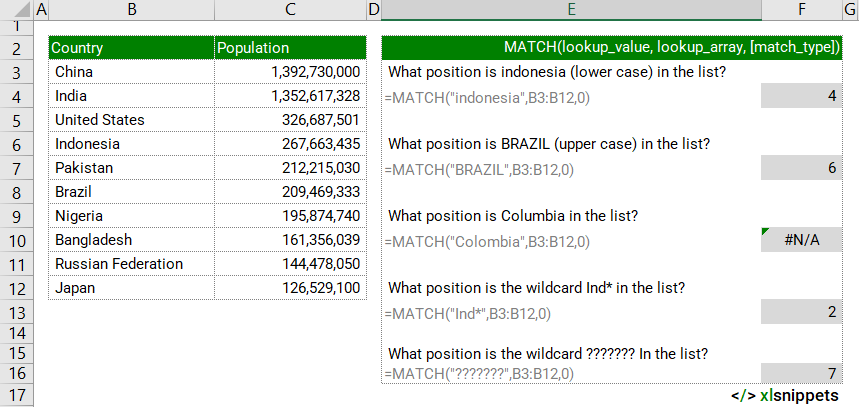The image size is (859, 407).
Task: Select the MATCH "indonesia" formula cell
Action: [571, 98]
